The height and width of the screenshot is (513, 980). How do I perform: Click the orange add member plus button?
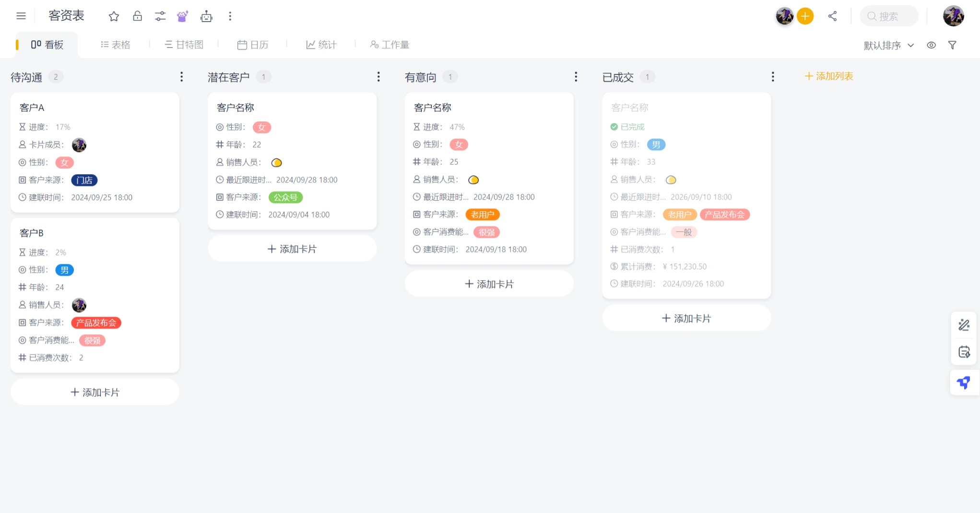(805, 16)
